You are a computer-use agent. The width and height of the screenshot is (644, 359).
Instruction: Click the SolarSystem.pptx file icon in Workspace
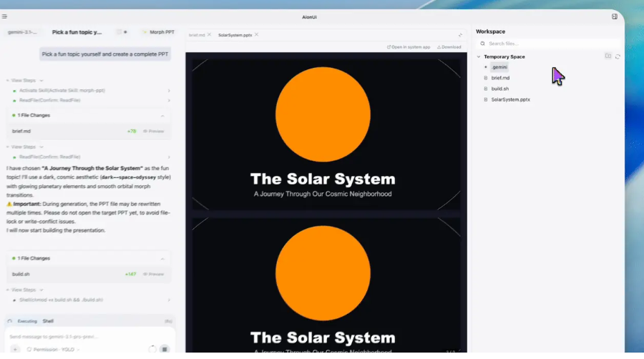[x=485, y=99]
